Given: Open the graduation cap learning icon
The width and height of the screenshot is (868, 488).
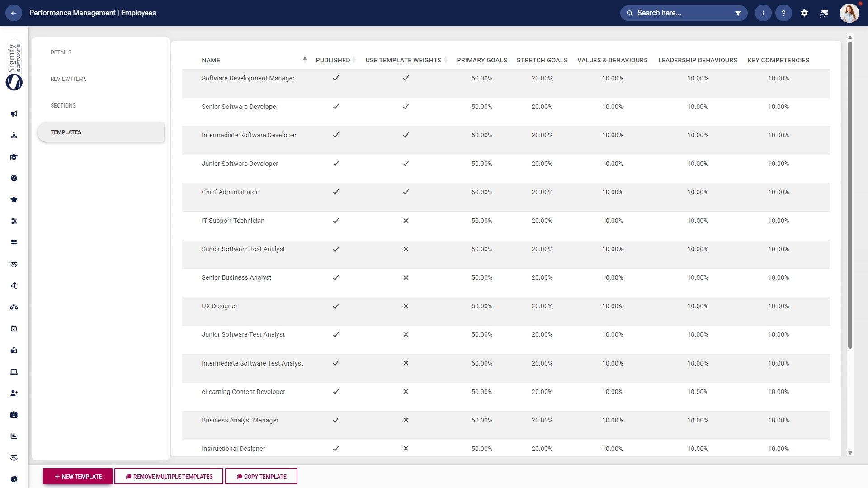Looking at the screenshot, I should (x=14, y=157).
